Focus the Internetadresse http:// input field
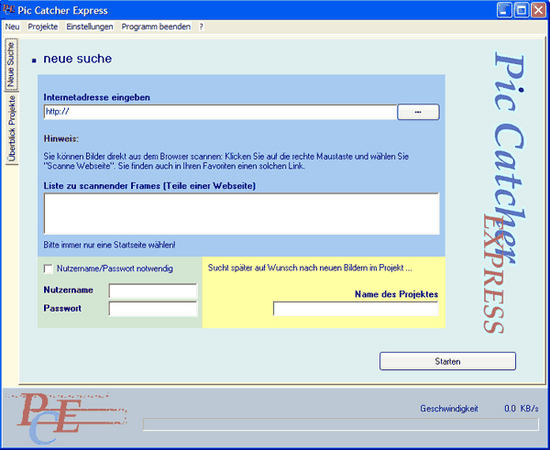550x450 pixels. 220,112
